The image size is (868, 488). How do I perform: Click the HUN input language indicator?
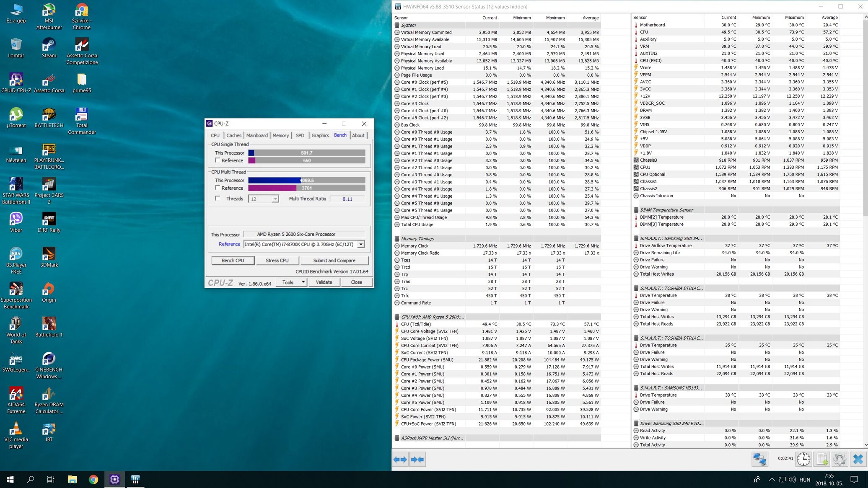[x=805, y=480]
